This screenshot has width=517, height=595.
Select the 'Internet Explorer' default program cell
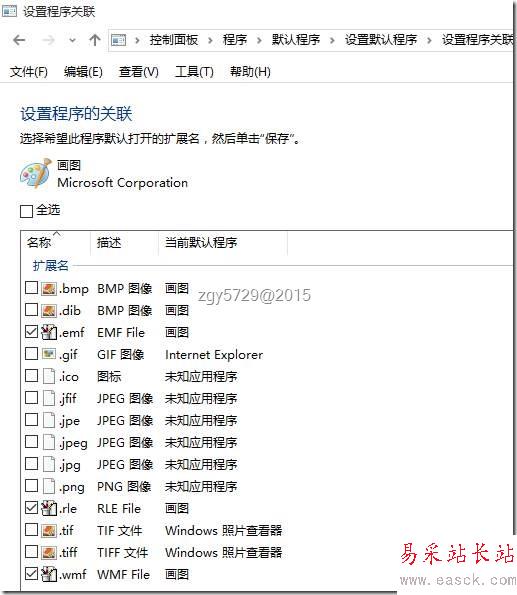tap(214, 355)
